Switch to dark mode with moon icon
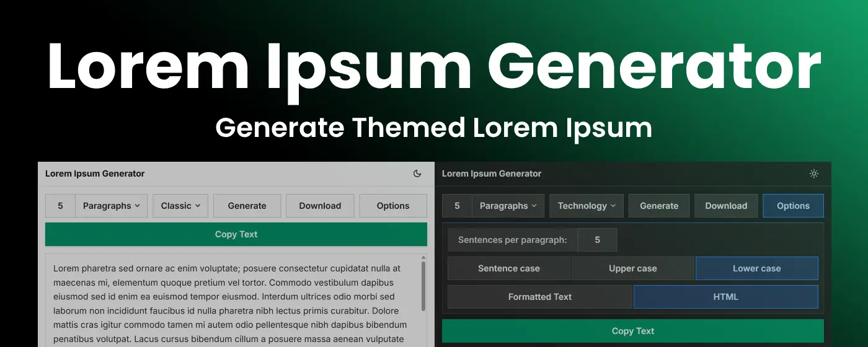This screenshot has width=868, height=347. click(x=417, y=173)
